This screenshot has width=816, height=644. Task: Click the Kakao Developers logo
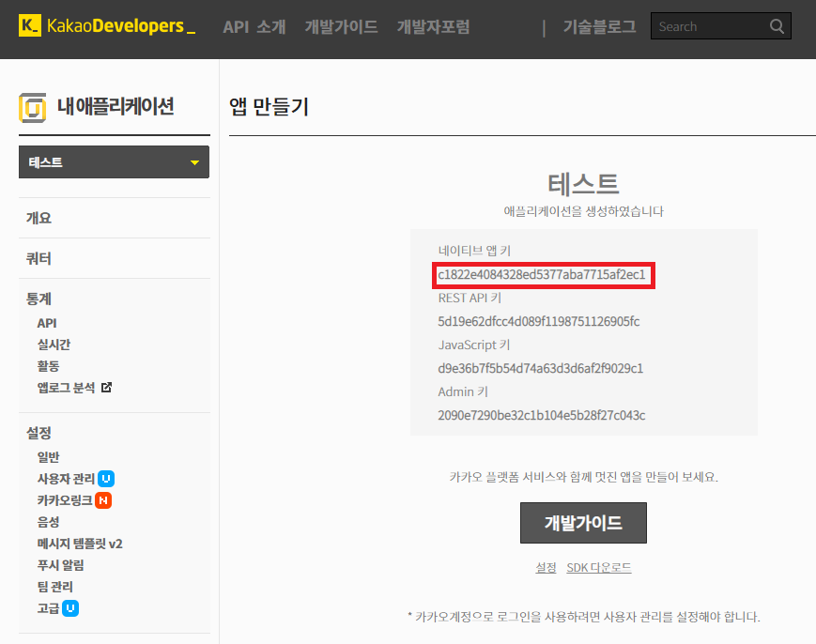point(107,26)
